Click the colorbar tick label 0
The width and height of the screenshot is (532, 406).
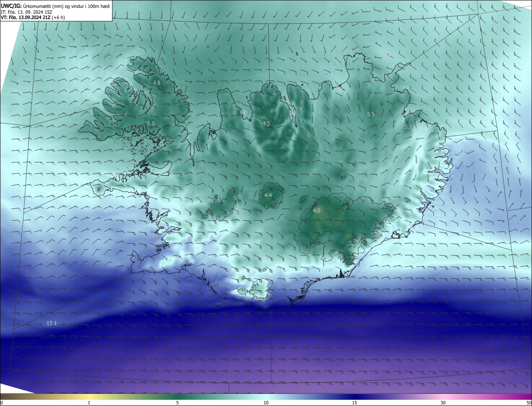pos(2,403)
